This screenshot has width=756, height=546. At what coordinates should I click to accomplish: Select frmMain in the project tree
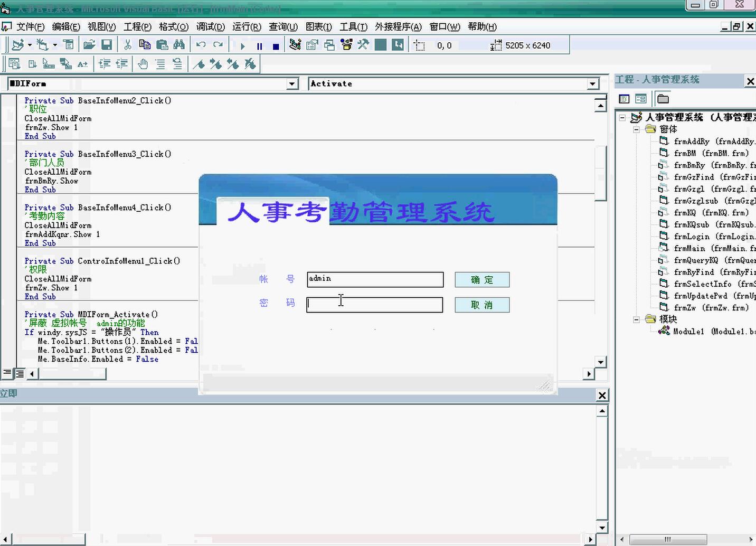(x=707, y=248)
